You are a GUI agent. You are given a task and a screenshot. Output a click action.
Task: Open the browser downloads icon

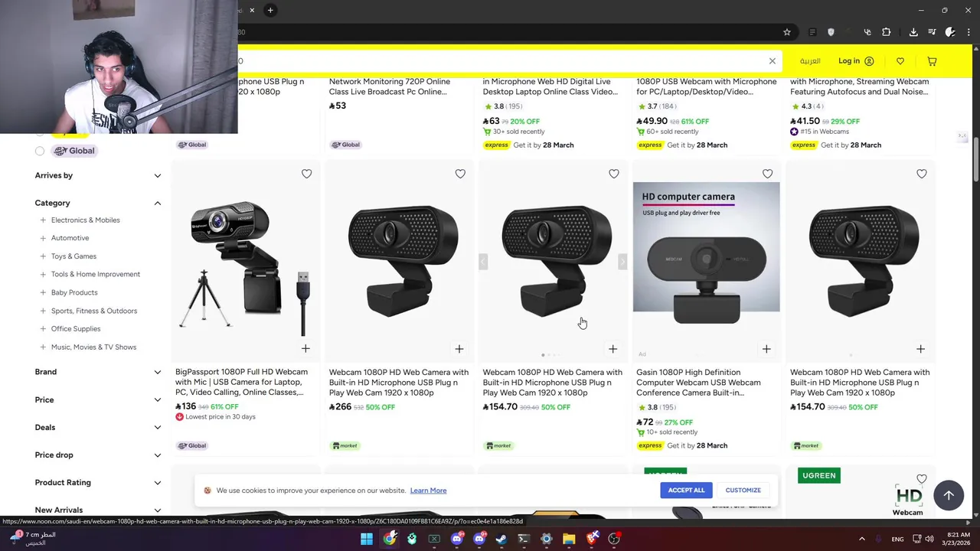[913, 32]
